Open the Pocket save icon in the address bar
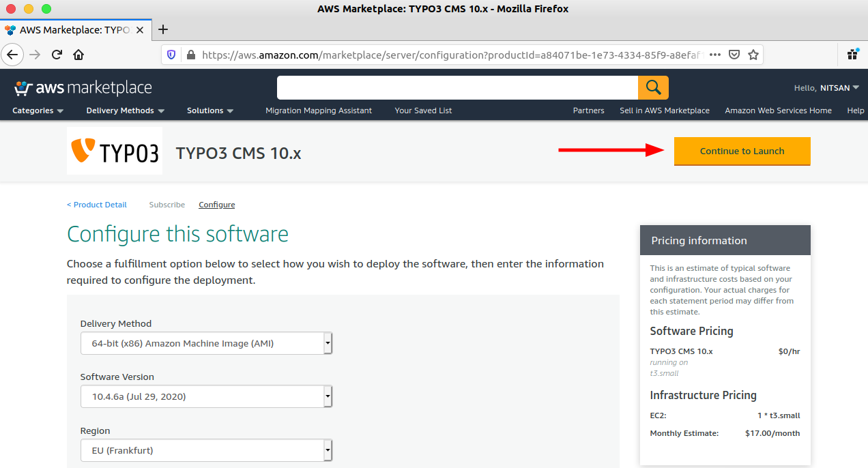 734,55
